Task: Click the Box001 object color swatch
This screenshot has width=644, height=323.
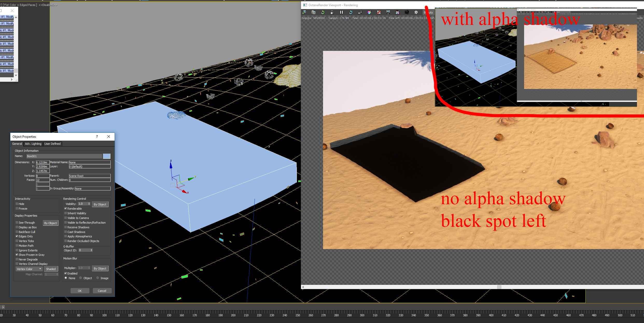Action: click(107, 156)
